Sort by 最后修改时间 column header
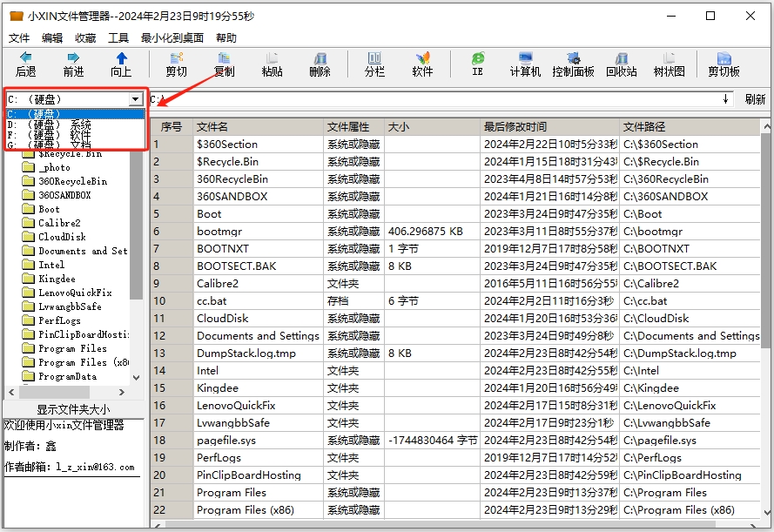Viewport: 774px width, 532px height. tap(549, 127)
